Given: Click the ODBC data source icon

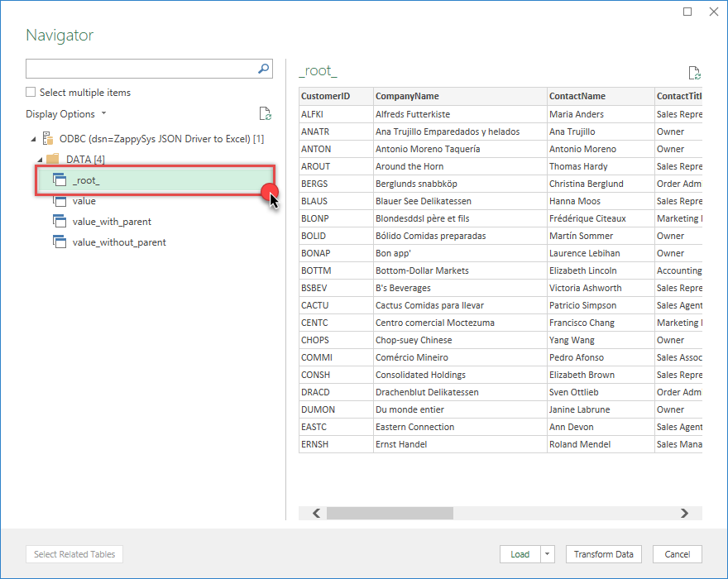Looking at the screenshot, I should point(48,138).
